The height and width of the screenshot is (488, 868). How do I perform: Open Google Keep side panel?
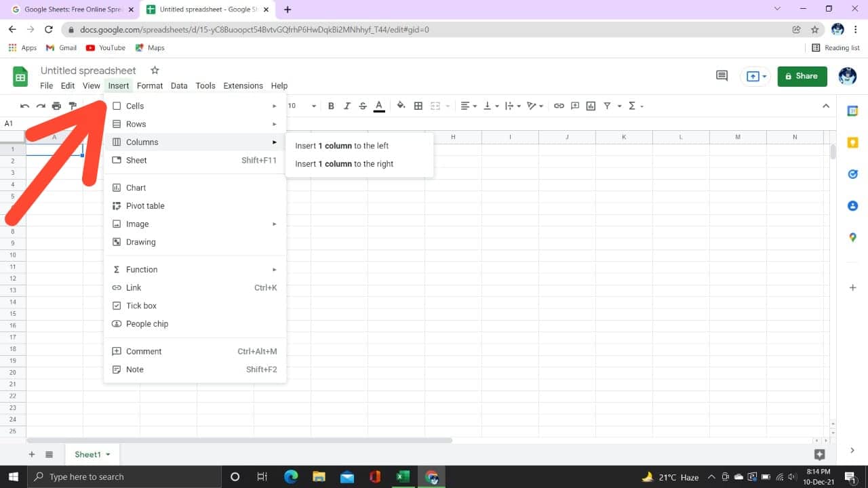853,142
